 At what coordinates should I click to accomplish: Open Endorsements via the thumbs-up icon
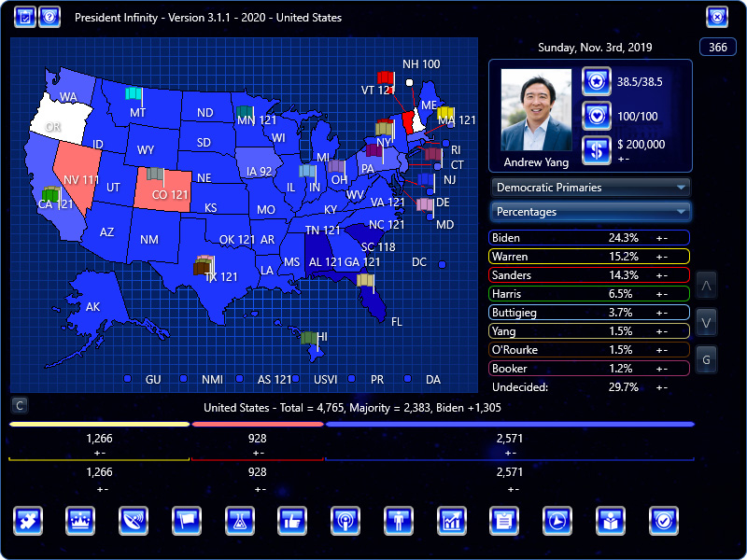pyautogui.click(x=293, y=522)
